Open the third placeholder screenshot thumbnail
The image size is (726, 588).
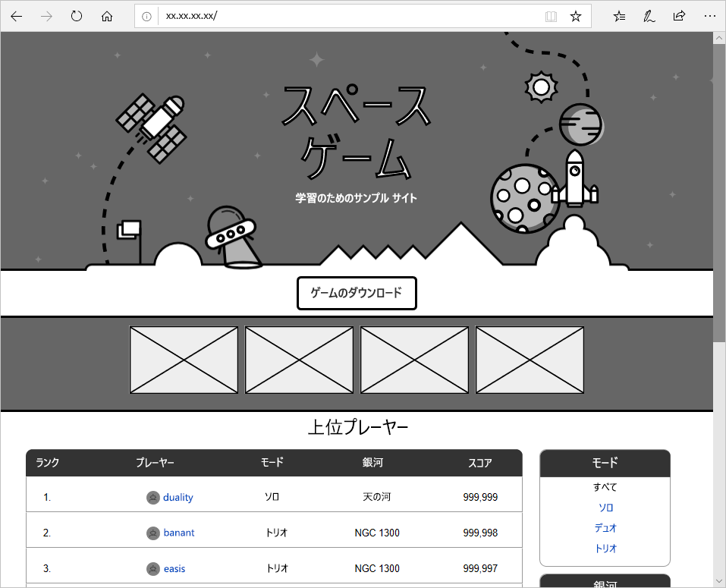(414, 360)
